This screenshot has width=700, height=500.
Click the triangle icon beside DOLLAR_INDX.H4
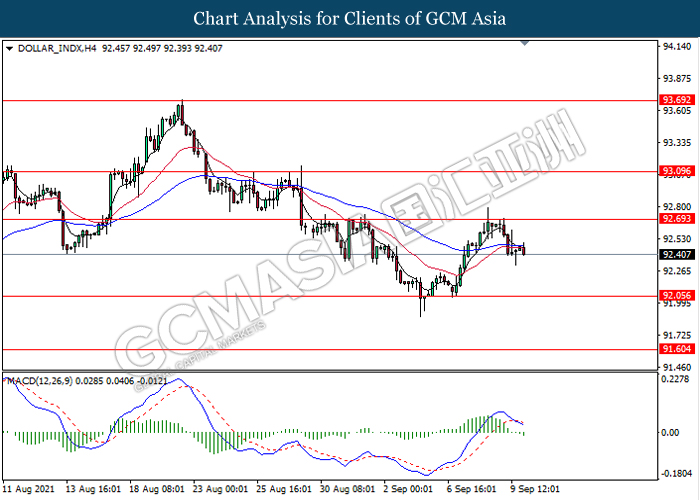[x=9, y=47]
